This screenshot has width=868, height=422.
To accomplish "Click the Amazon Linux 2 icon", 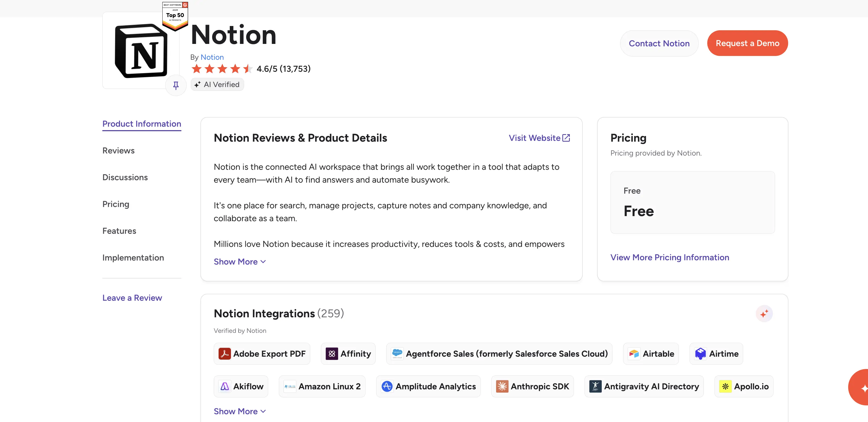I will pyautogui.click(x=290, y=386).
